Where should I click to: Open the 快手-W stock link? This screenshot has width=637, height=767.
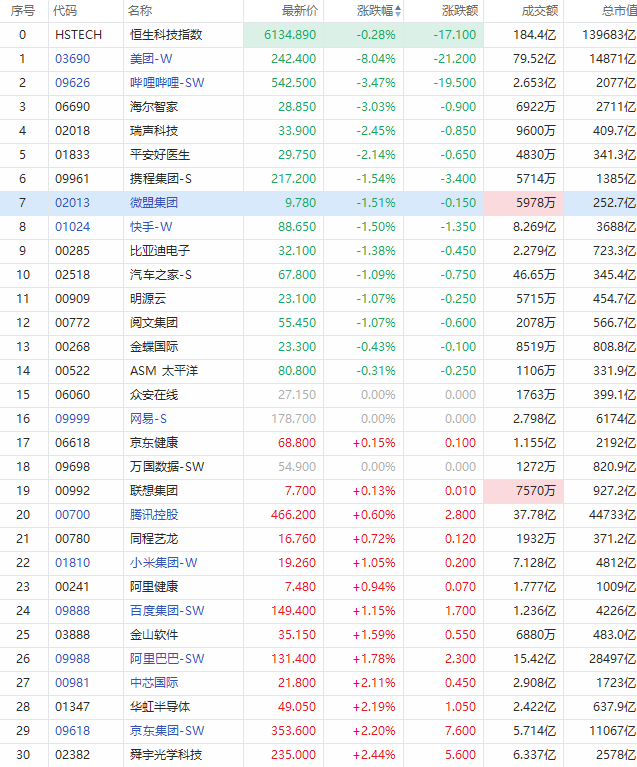pyautogui.click(x=151, y=226)
